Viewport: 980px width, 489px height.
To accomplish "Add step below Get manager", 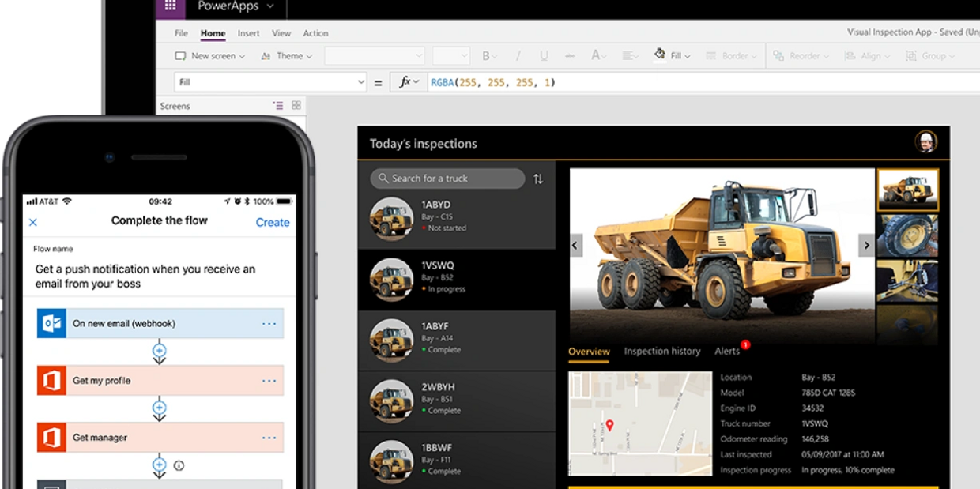I will coord(159,465).
